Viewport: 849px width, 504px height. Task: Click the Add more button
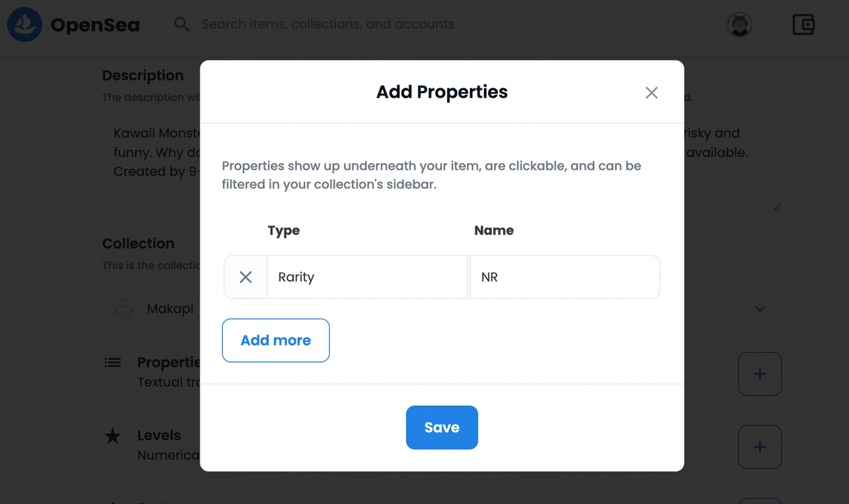(276, 340)
